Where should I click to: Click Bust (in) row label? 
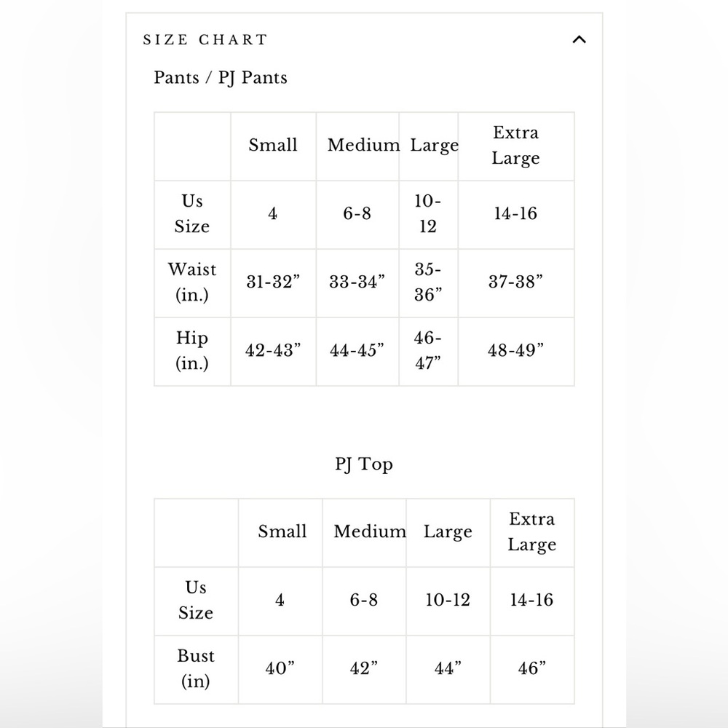[196, 668]
